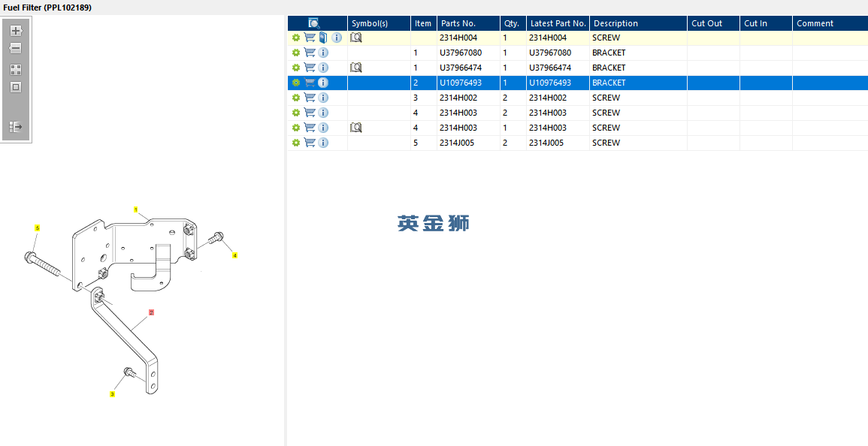The image size is (868, 446).
Task: Select part number U37967080 cell
Action: pyautogui.click(x=461, y=53)
